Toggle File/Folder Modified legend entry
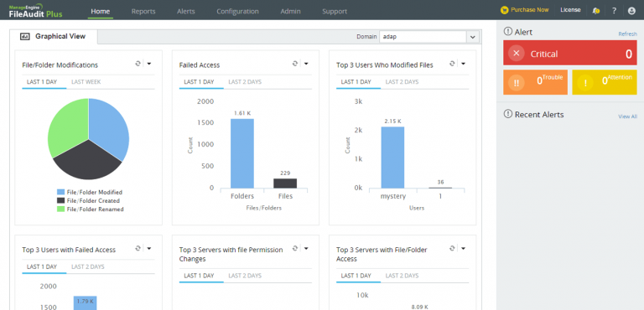This screenshot has width=644, height=310. pos(90,192)
